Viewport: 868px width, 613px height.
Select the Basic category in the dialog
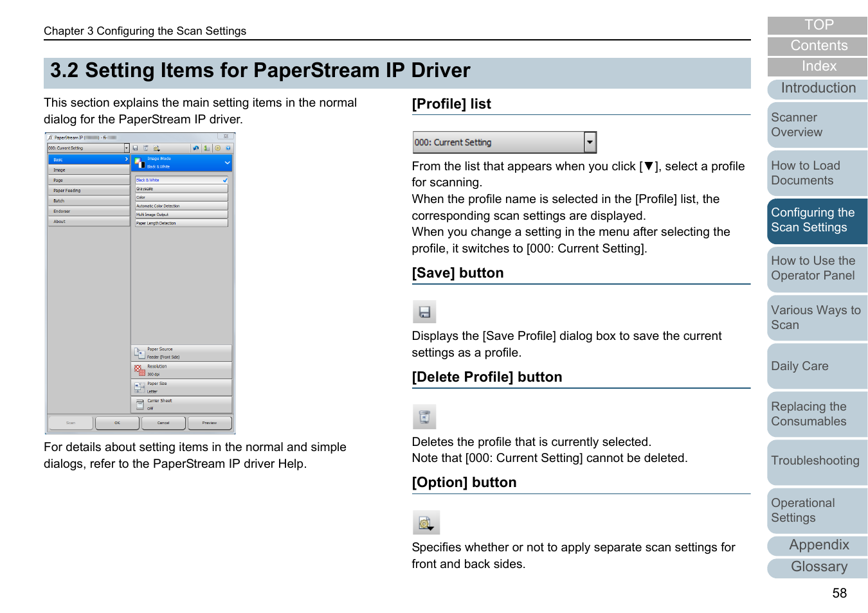click(x=89, y=159)
